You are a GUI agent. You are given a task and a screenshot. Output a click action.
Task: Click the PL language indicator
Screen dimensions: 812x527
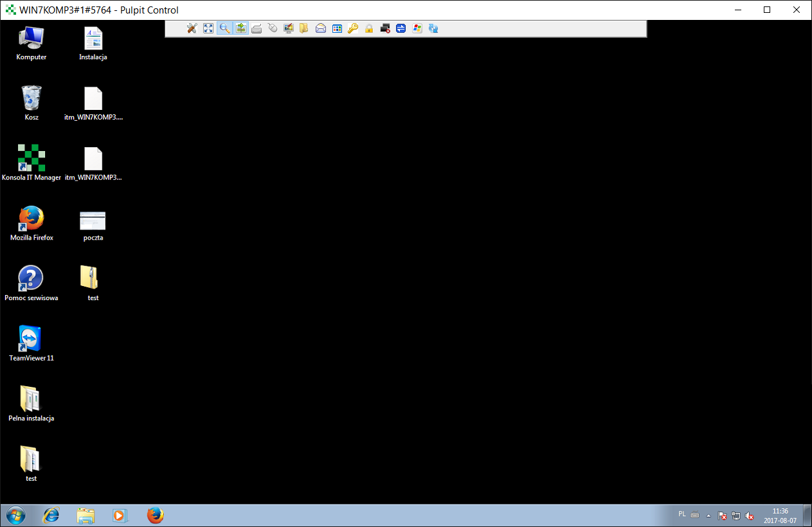click(682, 514)
